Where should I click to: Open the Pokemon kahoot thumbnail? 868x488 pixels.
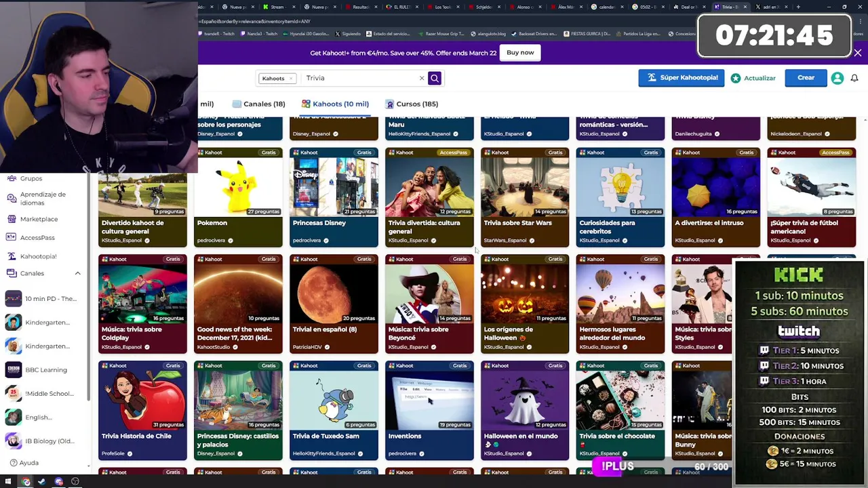[238, 186]
